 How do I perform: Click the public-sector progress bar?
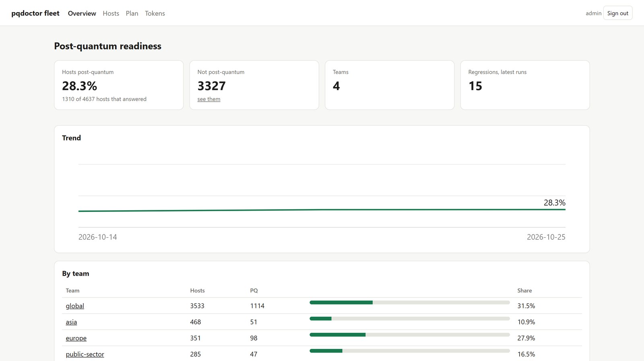click(410, 351)
